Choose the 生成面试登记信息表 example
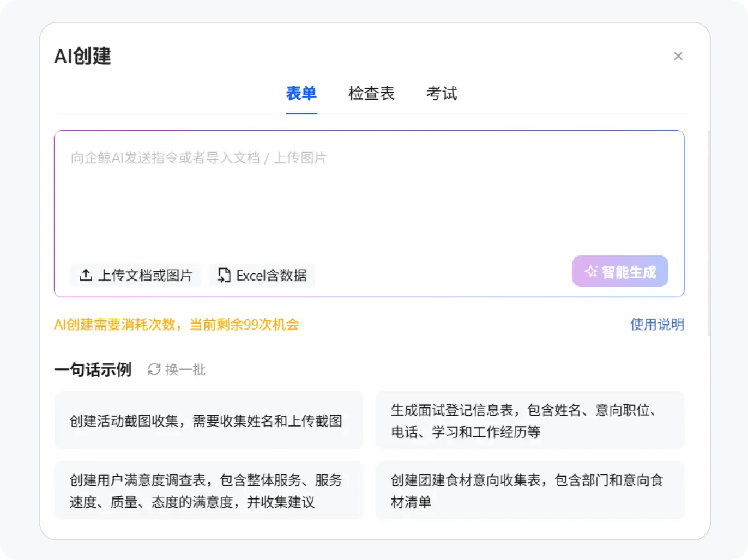 [x=529, y=421]
